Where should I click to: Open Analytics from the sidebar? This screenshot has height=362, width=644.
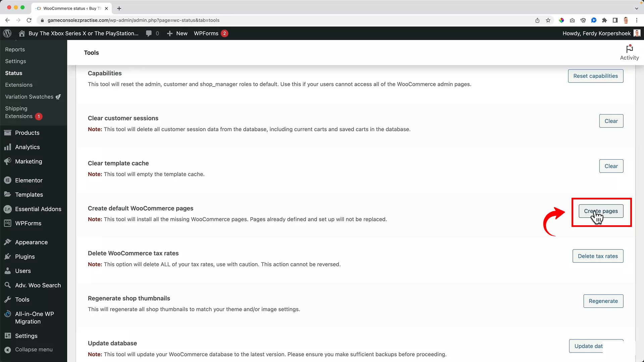[27, 147]
